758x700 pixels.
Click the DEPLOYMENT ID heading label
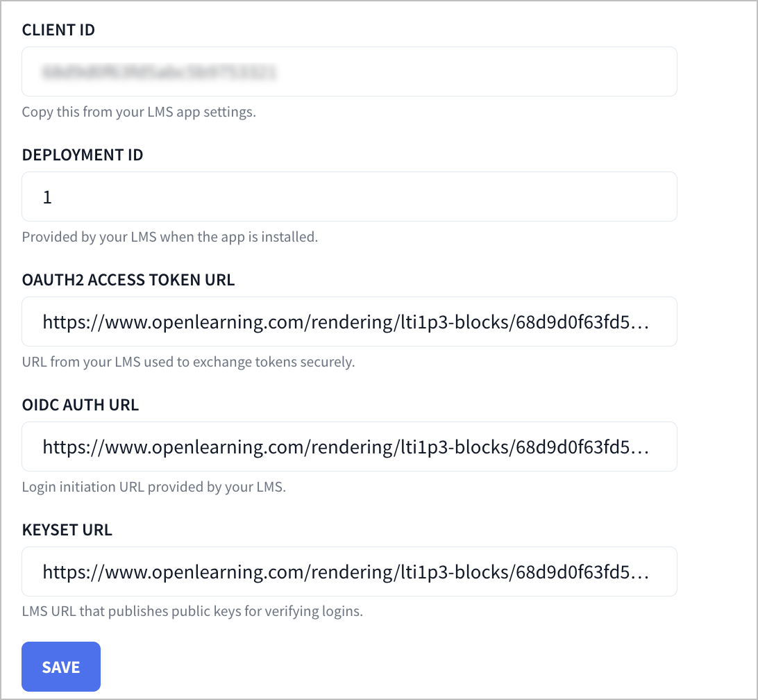click(x=83, y=156)
